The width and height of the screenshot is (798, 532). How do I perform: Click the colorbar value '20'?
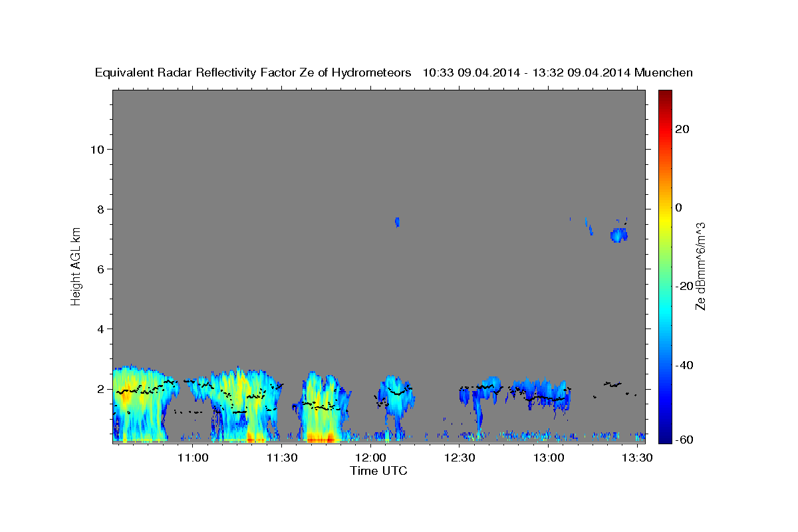click(682, 129)
